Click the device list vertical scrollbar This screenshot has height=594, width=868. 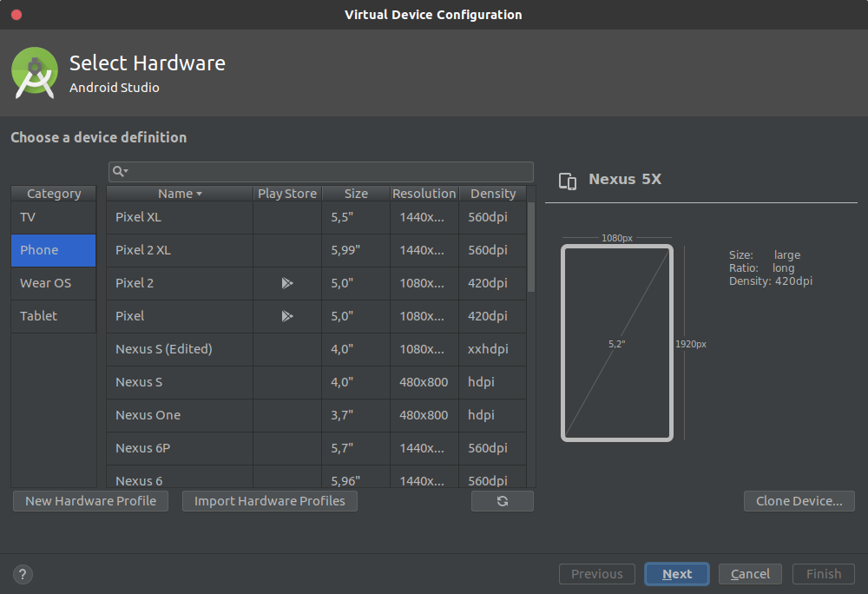click(531, 247)
